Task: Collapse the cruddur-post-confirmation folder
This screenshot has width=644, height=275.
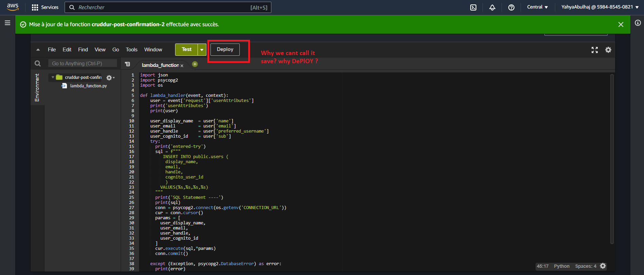Action: pos(53,78)
